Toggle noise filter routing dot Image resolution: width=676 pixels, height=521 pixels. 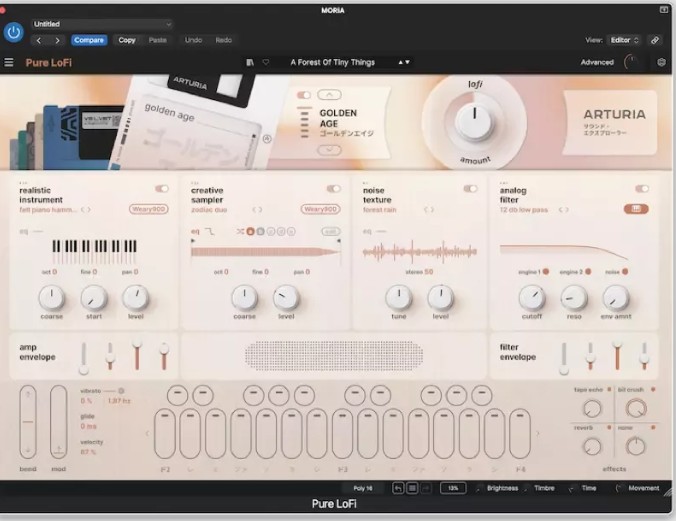pos(625,272)
